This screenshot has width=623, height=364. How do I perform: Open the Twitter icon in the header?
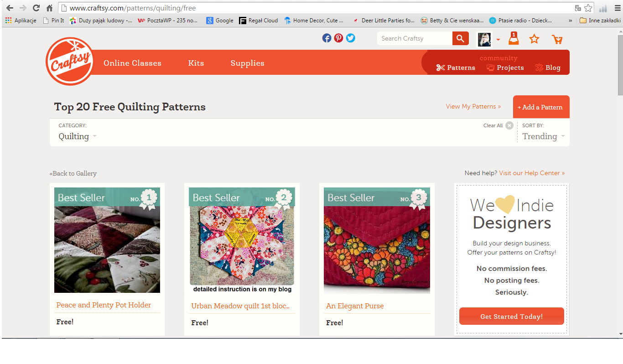click(350, 38)
